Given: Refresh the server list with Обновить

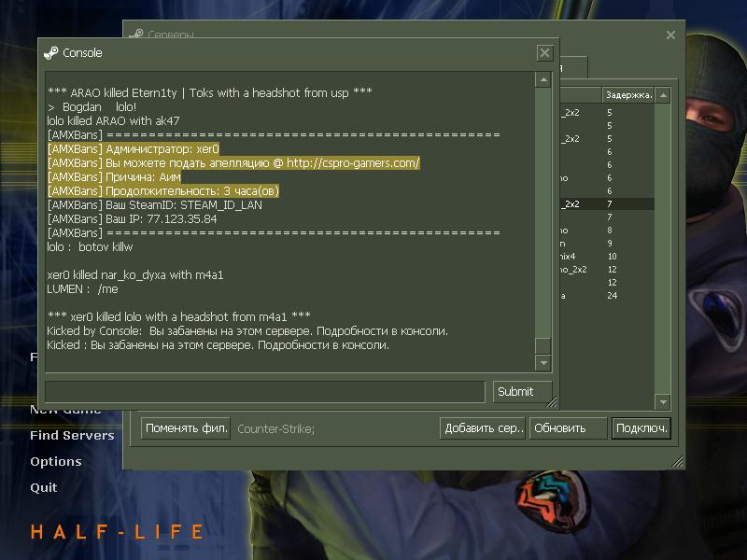Looking at the screenshot, I should (x=569, y=428).
